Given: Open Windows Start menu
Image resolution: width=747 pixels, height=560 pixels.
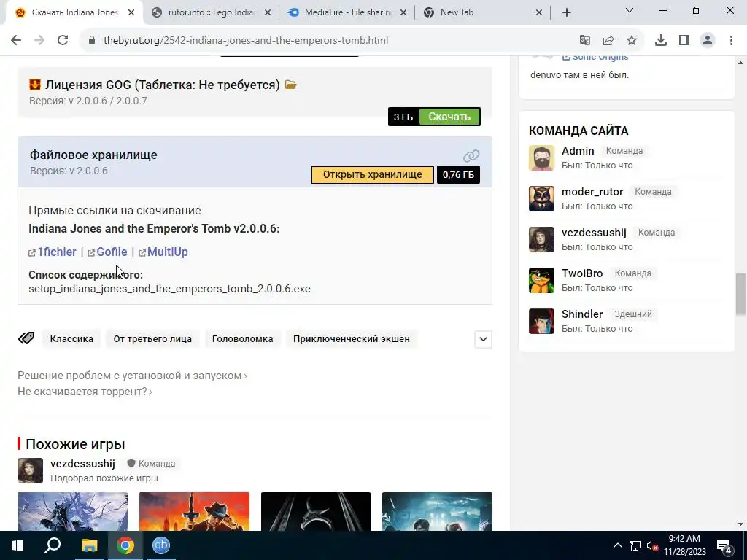Looking at the screenshot, I should click(18, 545).
